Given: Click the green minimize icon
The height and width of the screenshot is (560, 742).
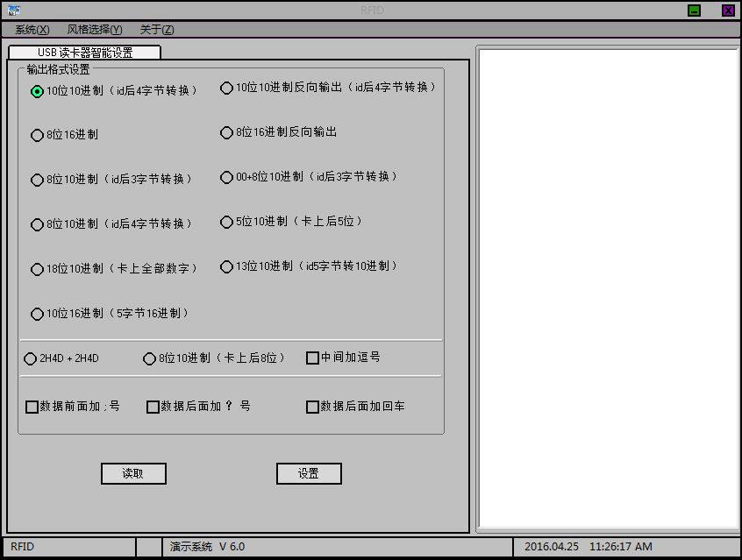Looking at the screenshot, I should (x=694, y=11).
